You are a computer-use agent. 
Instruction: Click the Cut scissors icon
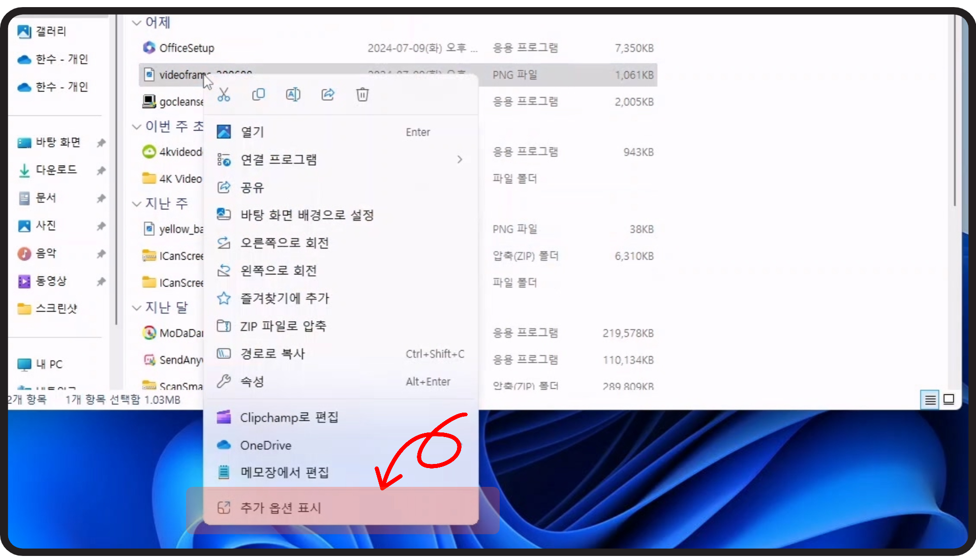224,95
